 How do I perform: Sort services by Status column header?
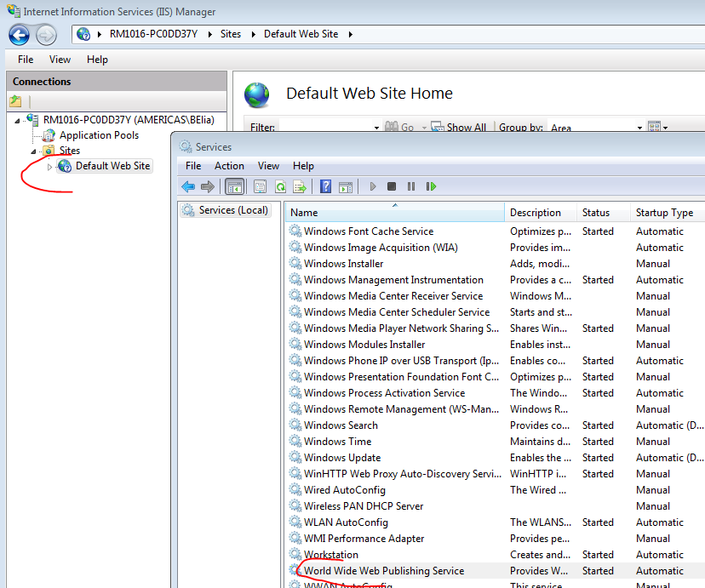[604, 213]
